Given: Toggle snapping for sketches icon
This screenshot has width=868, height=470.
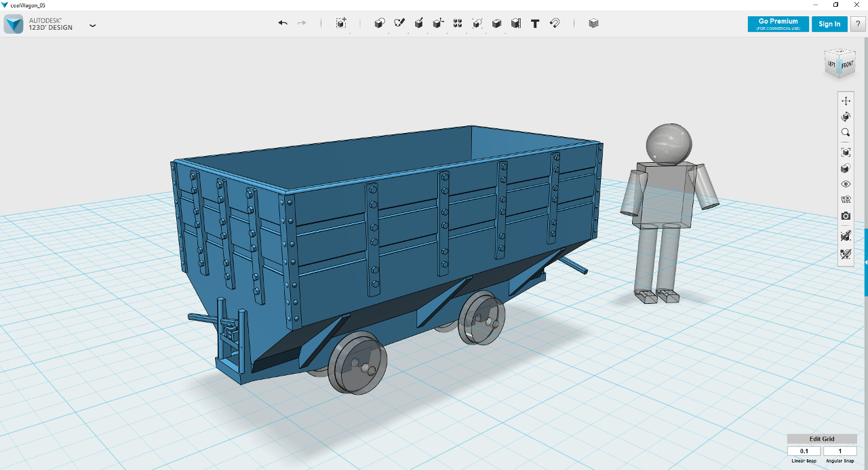Looking at the screenshot, I should point(846,255).
